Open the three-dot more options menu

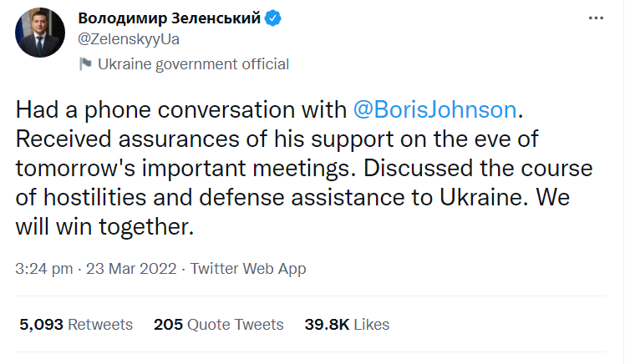tap(597, 18)
